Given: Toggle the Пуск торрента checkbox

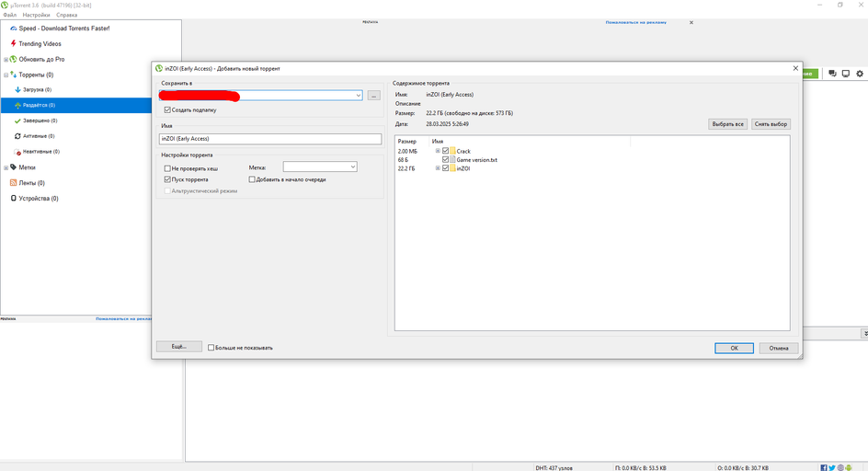Looking at the screenshot, I should (167, 179).
